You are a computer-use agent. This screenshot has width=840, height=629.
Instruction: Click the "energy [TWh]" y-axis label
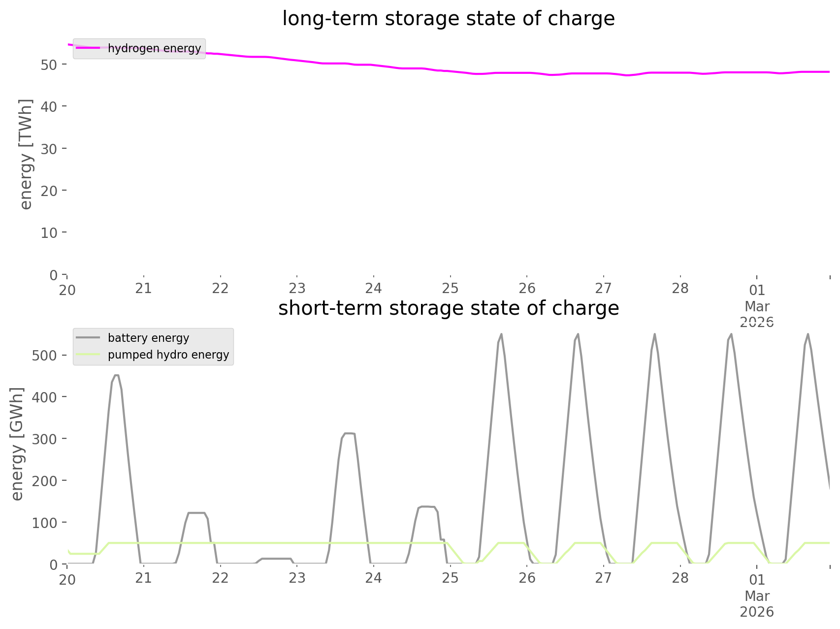coord(26,154)
